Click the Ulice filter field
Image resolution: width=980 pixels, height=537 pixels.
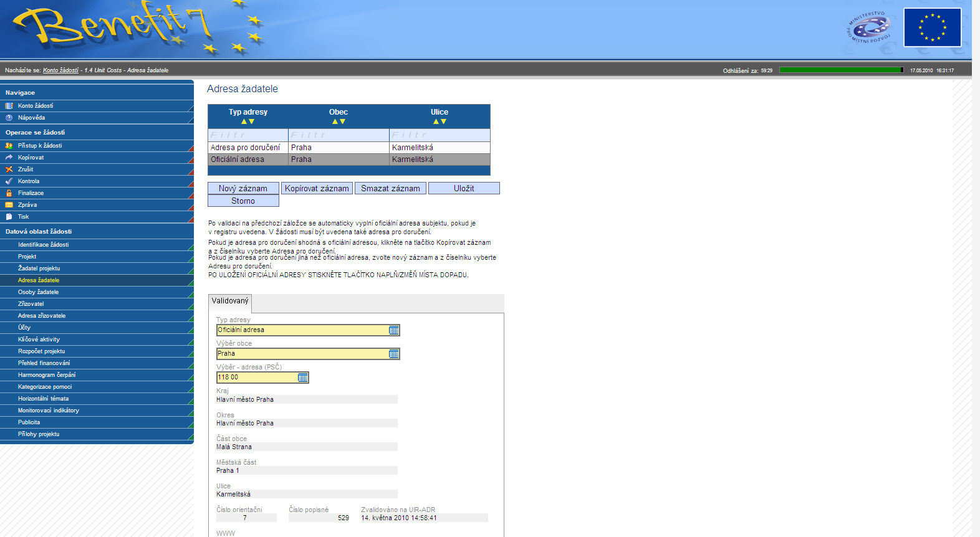tap(440, 135)
